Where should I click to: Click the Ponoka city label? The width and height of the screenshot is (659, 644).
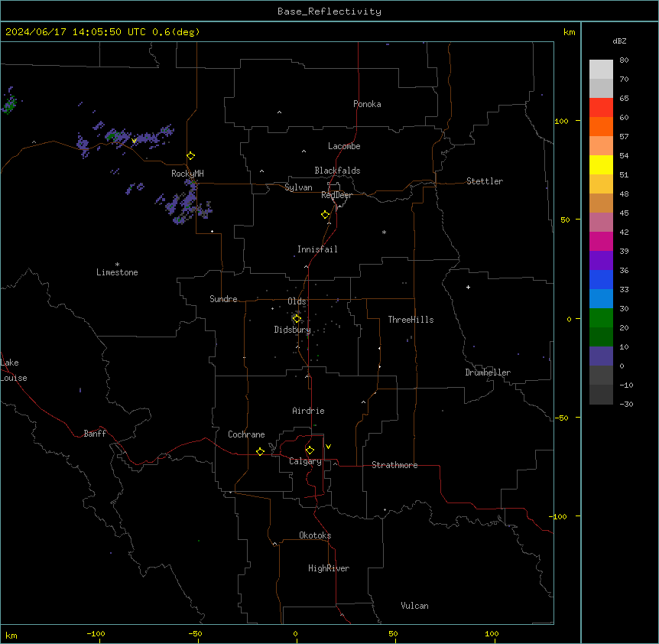(x=367, y=104)
